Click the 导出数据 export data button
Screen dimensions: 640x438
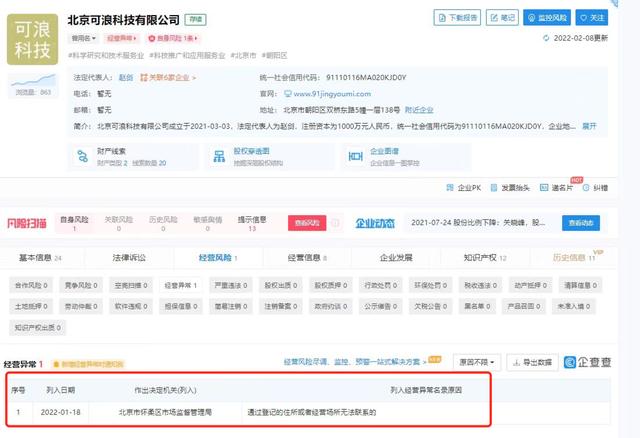532,362
